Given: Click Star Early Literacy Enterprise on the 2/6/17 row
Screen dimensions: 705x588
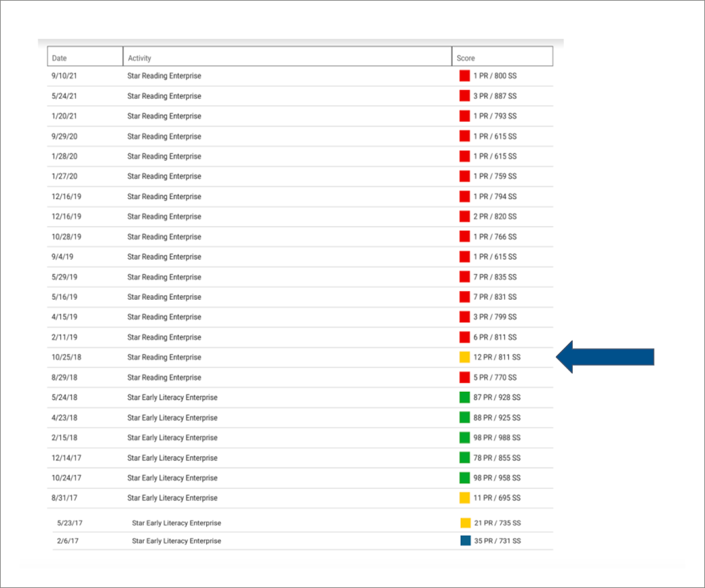Looking at the screenshot, I should pos(176,541).
